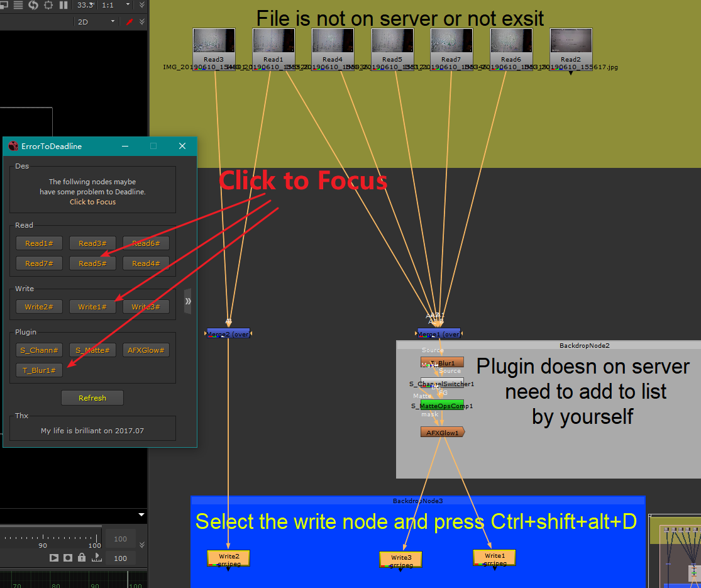Select the Read3 node thumbnail
This screenshot has width=701, height=588.
[214, 45]
